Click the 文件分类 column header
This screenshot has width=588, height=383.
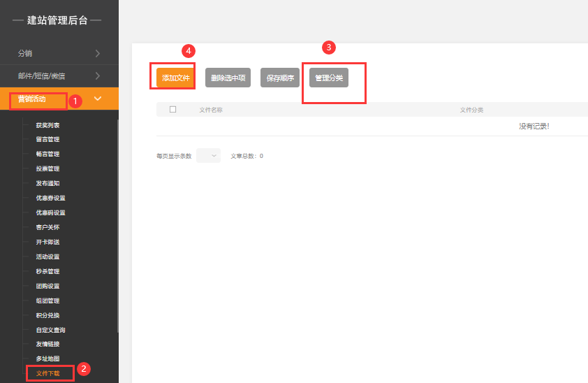coord(472,110)
